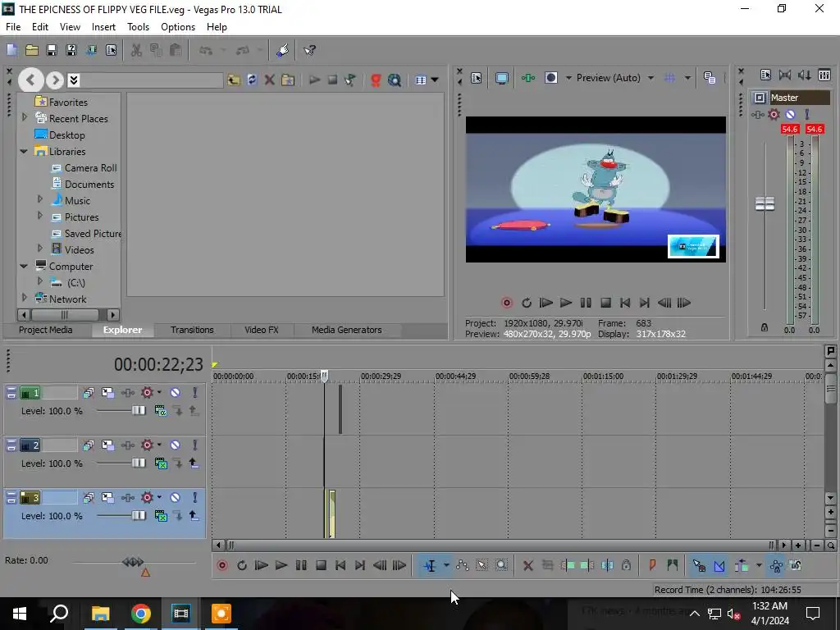The image size is (840, 630).
Task: Open the Tools menu
Action: (138, 27)
